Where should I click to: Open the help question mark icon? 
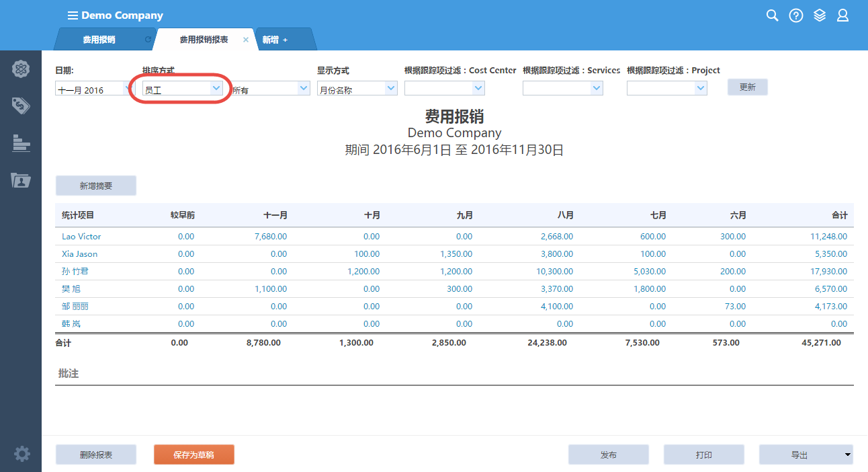pos(795,15)
